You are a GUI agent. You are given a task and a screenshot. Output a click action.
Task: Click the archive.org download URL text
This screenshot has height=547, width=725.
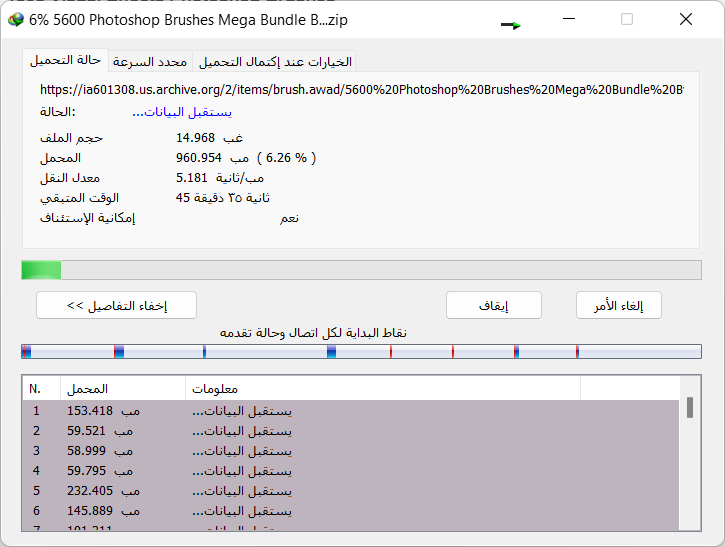(x=361, y=90)
